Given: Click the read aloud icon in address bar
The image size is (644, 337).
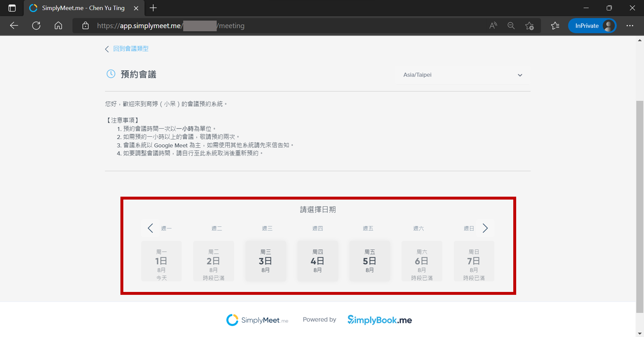Looking at the screenshot, I should [x=493, y=26].
